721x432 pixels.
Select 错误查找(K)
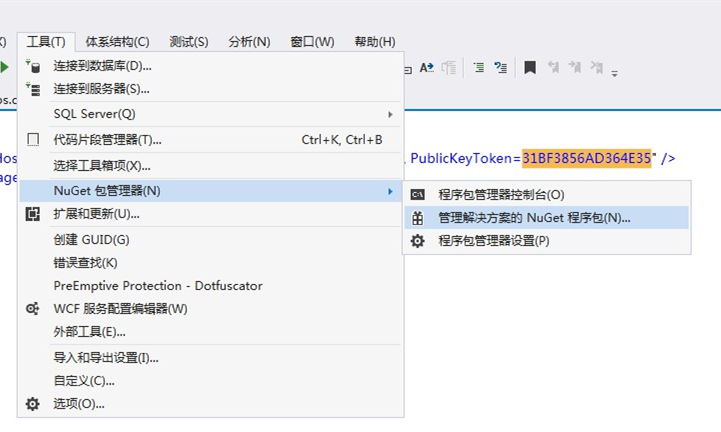tap(211, 263)
